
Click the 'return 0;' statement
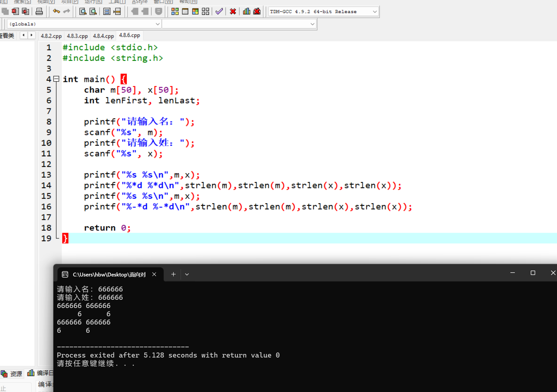(107, 228)
